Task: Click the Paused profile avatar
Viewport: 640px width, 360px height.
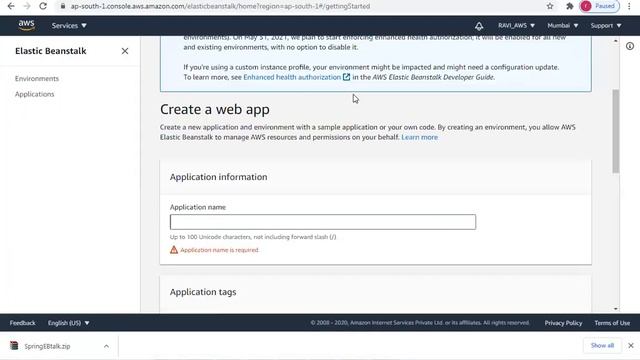Action: (x=599, y=6)
